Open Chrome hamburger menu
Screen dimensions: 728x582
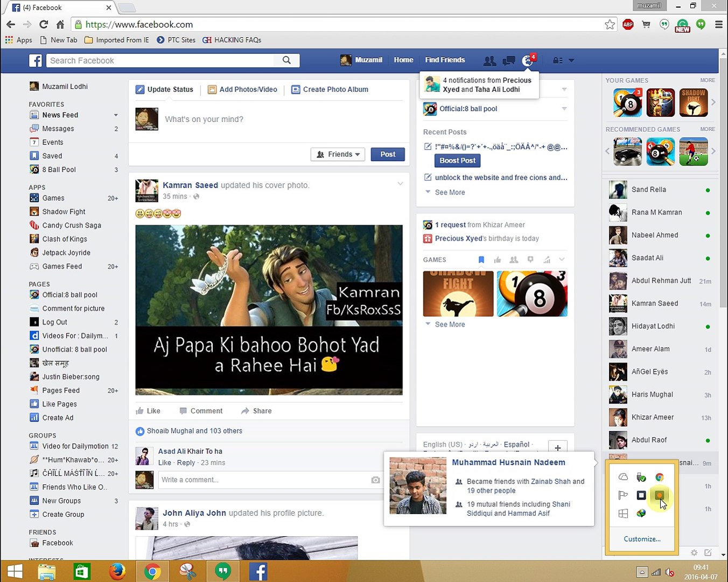718,24
